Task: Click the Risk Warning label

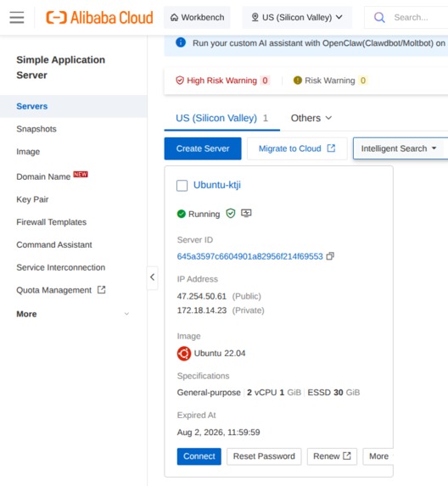Action: click(x=330, y=81)
